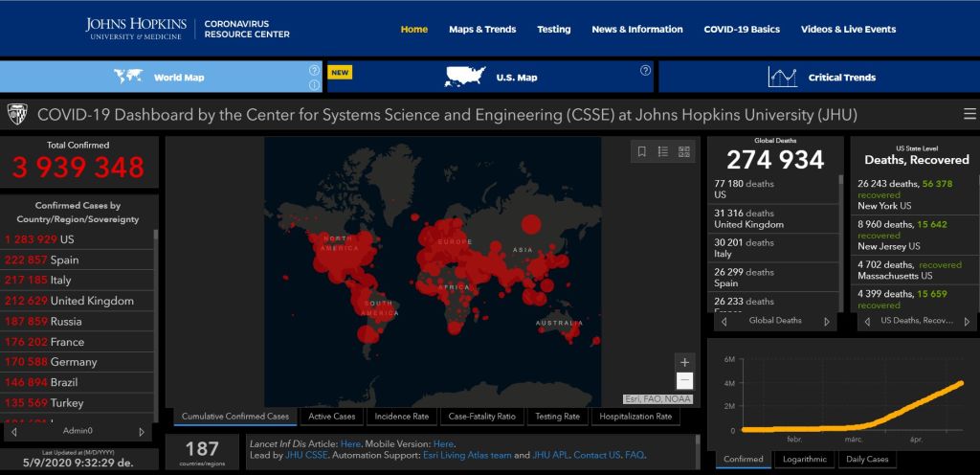Open the U.S. Map help question icon

click(646, 71)
